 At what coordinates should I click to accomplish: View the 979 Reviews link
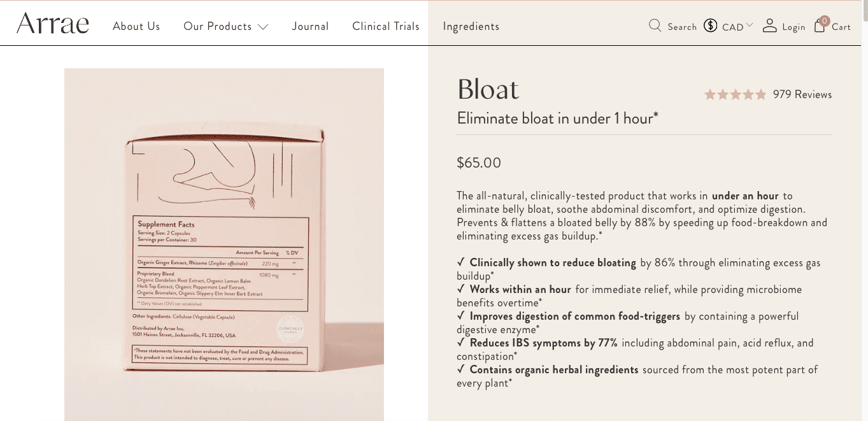point(802,95)
